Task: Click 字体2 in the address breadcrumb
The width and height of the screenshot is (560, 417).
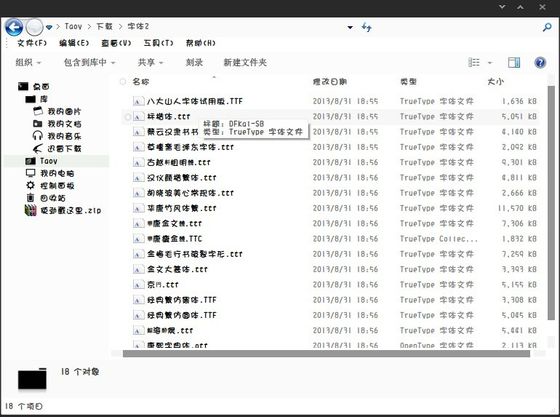Action: coord(138,27)
